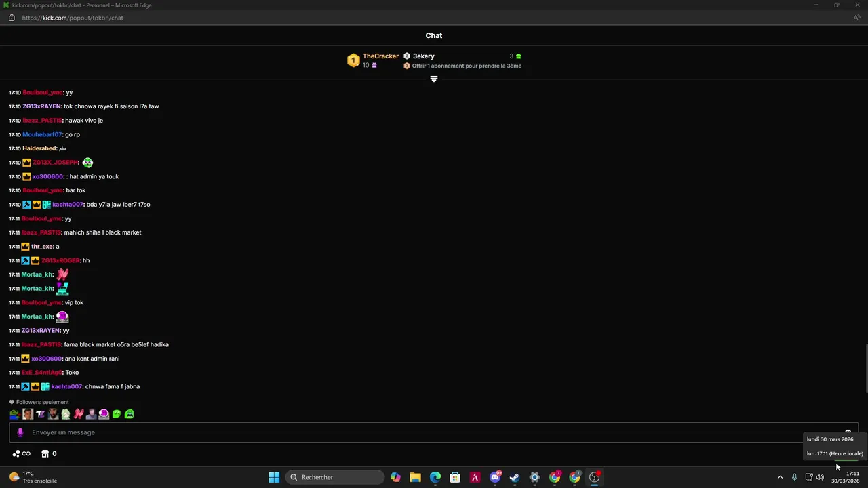Choose the green smiley blob quick emote
This screenshot has height=488, width=868.
(117, 414)
